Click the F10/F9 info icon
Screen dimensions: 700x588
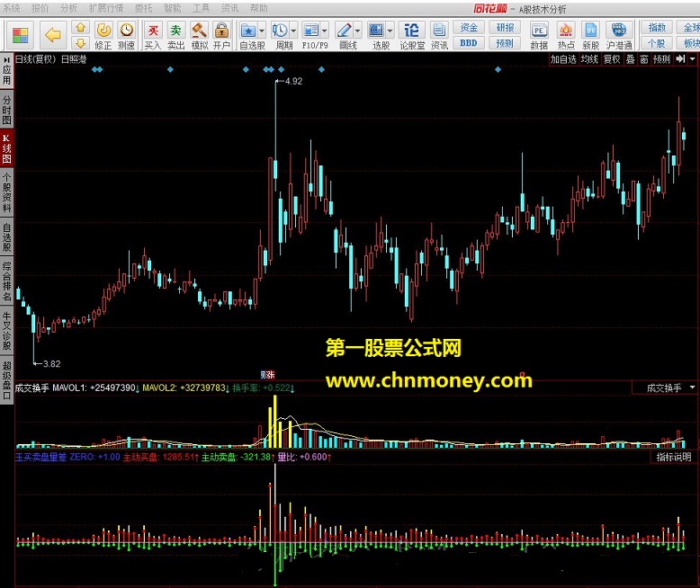(310, 31)
